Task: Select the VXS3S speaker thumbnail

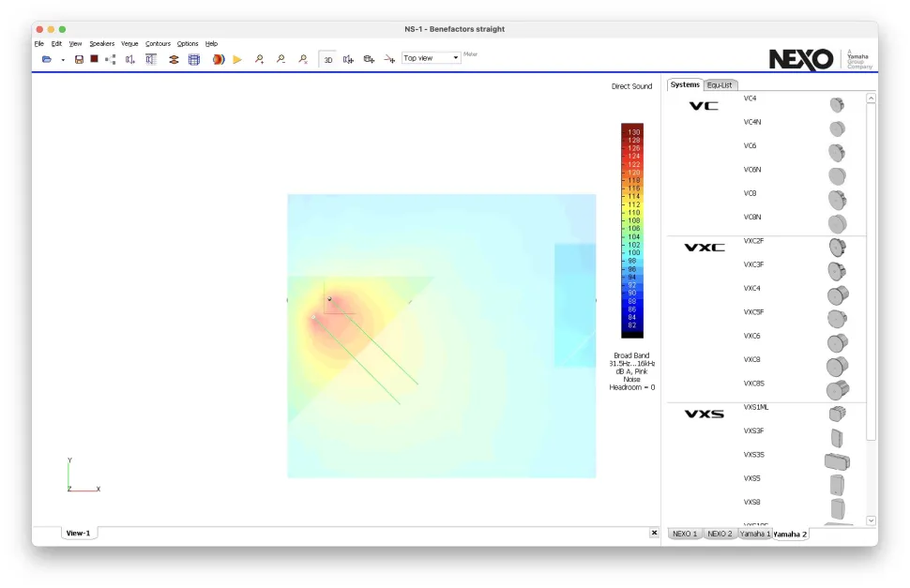Action: pyautogui.click(x=837, y=460)
